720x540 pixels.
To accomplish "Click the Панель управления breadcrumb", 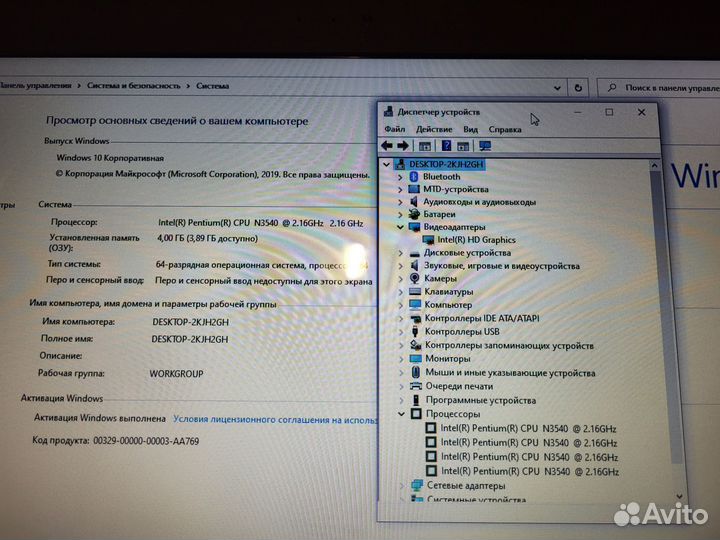I will pos(36,85).
